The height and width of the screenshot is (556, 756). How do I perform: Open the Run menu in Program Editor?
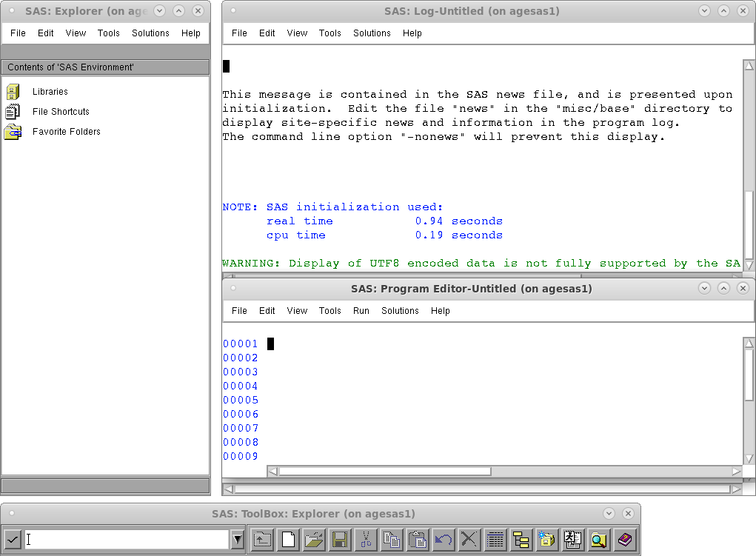361,311
